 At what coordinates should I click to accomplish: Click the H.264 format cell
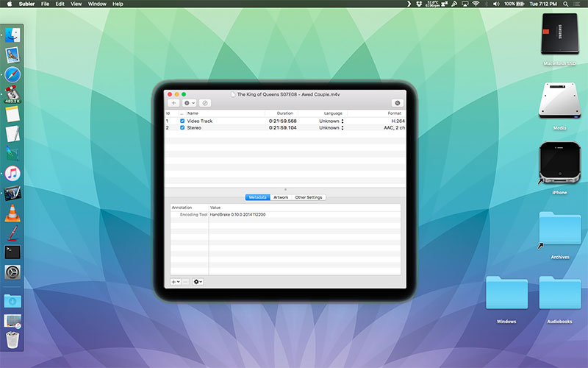click(398, 121)
